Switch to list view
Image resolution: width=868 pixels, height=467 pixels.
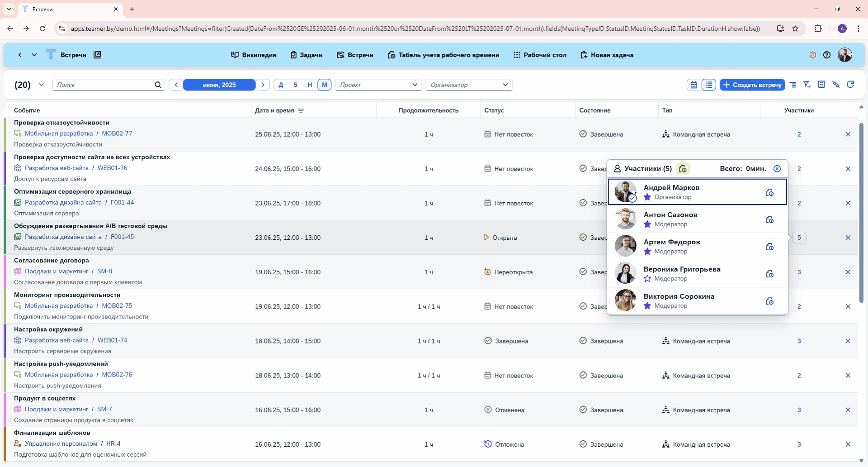pyautogui.click(x=708, y=85)
